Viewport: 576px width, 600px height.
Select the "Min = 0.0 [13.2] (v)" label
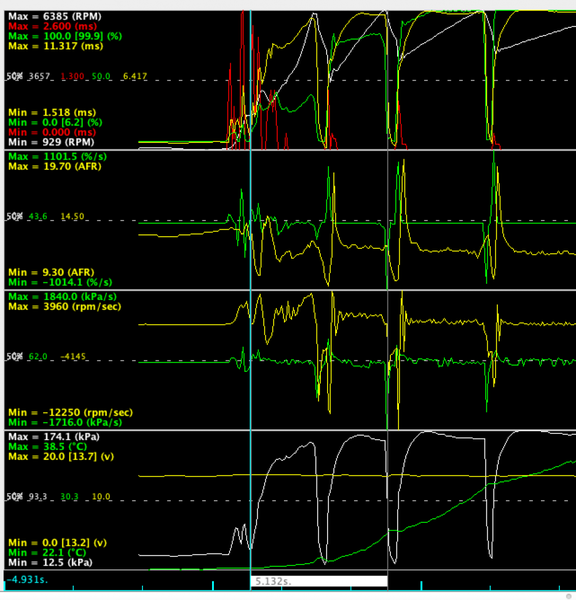click(x=57, y=543)
